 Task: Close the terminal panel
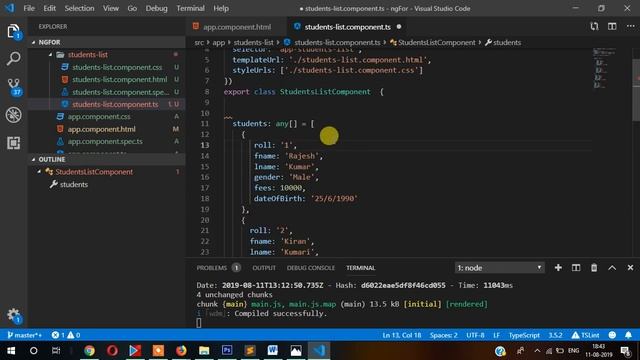coord(630,268)
